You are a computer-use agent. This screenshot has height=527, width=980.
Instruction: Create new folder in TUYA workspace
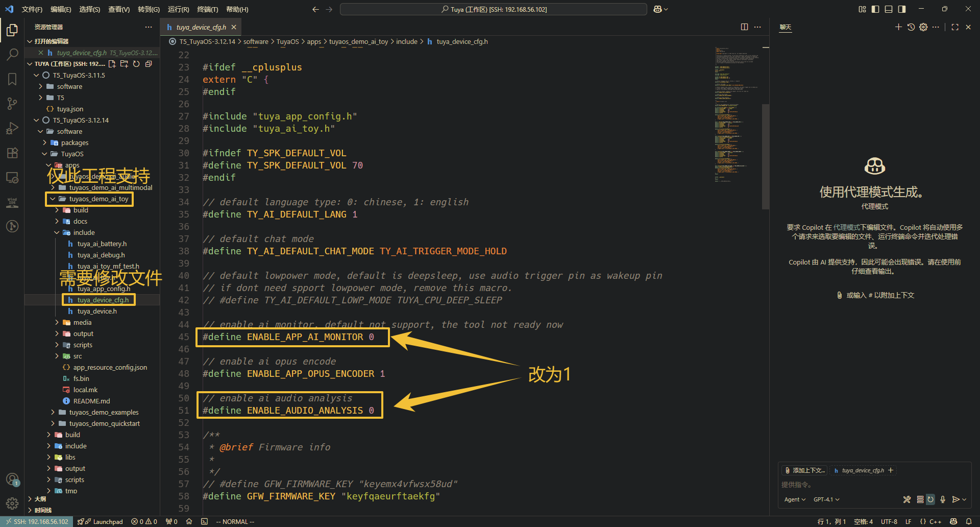coord(124,64)
